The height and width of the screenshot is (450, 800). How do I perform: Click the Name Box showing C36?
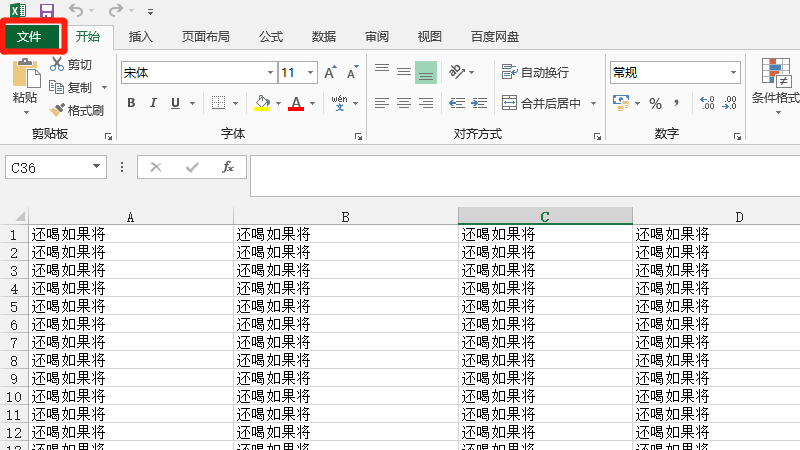coord(48,168)
